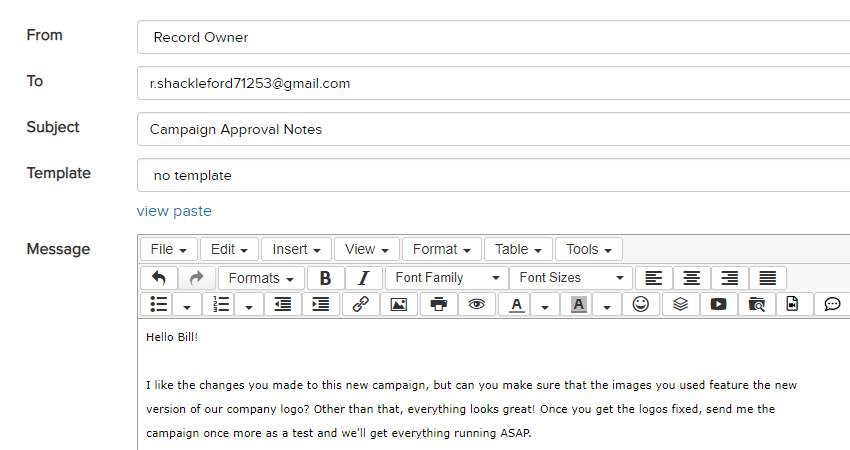Open the Tools menu
The height and width of the screenshot is (450, 850).
coord(589,249)
